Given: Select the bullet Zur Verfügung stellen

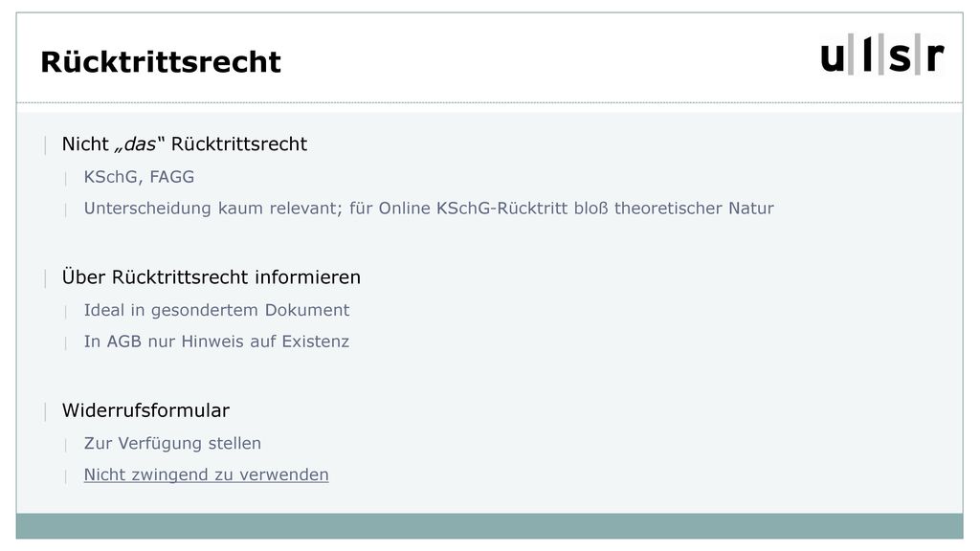Looking at the screenshot, I should (x=172, y=443).
